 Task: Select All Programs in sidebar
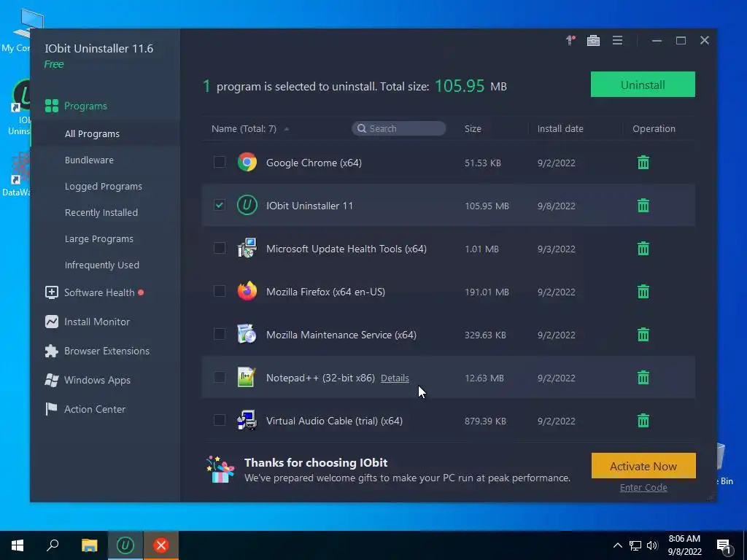tap(92, 134)
